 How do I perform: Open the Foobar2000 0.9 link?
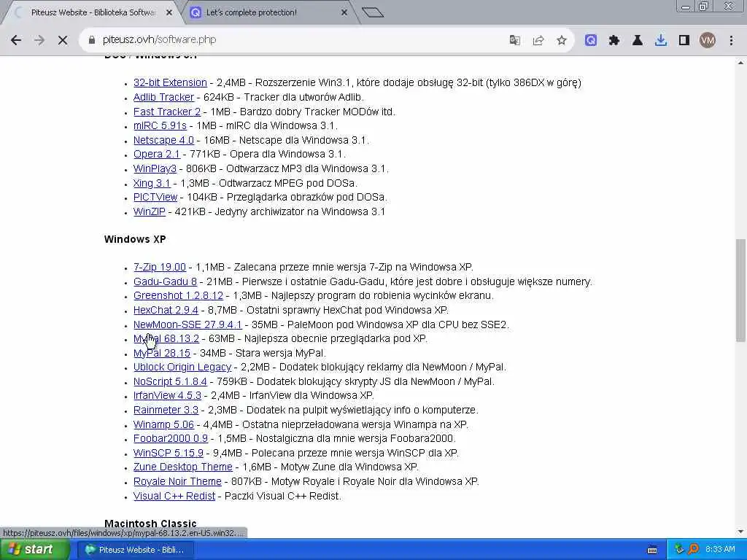pyautogui.click(x=171, y=438)
